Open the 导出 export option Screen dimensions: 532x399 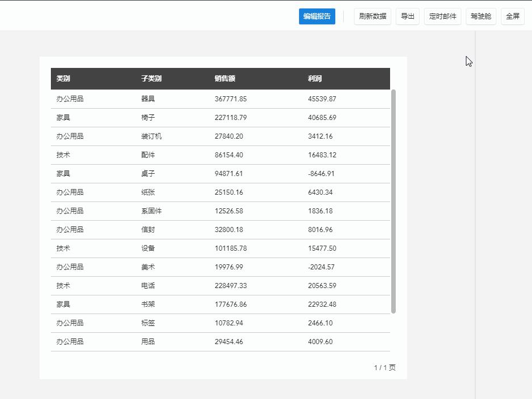tap(408, 16)
